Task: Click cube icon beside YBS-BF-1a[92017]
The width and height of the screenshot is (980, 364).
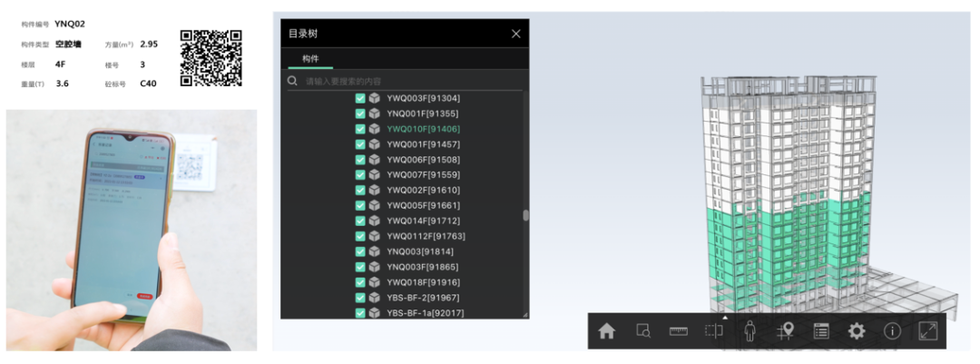Action: [375, 313]
